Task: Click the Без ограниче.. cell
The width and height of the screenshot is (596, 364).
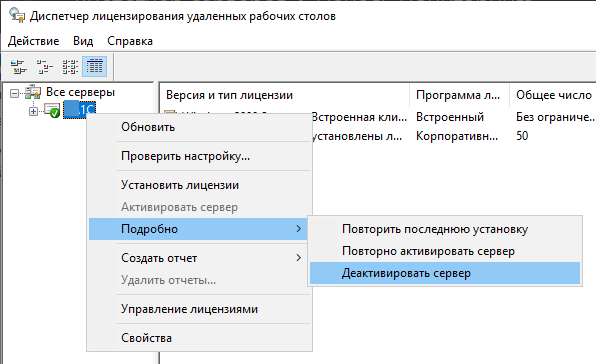Action: pyautogui.click(x=555, y=117)
